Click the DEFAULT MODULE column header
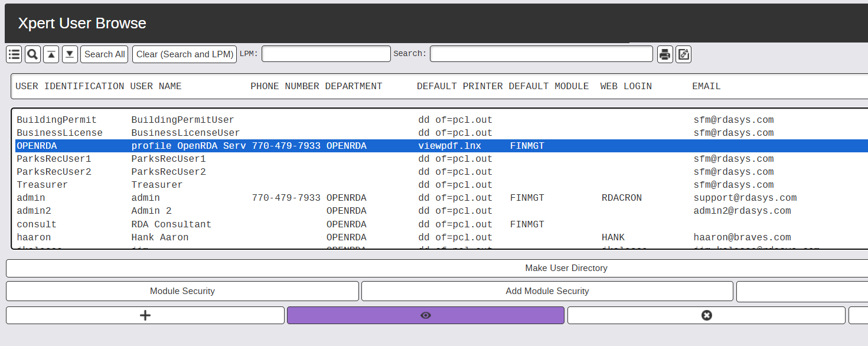Viewport: 868px width, 346px height. pyautogui.click(x=549, y=86)
